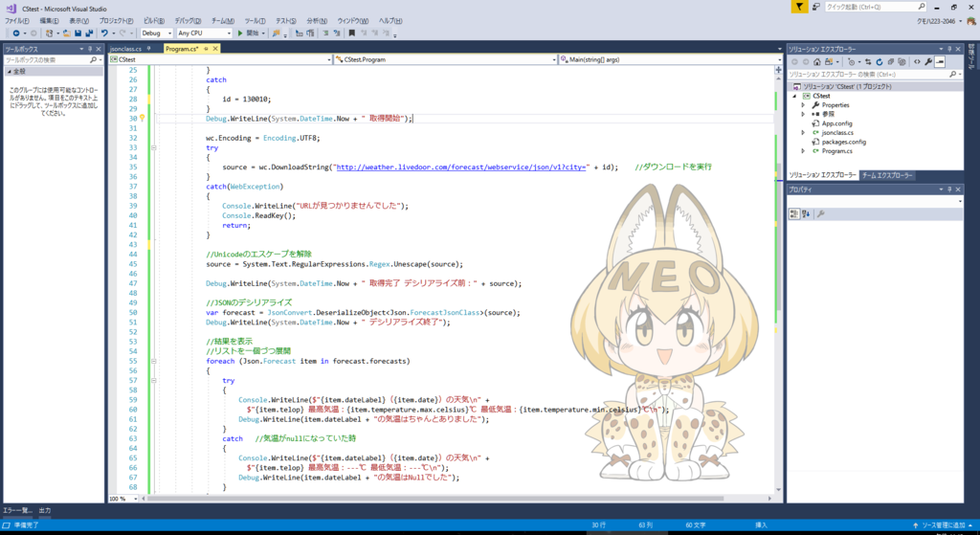Switch Properties panel to categorized view
This screenshot has width=980, height=535.
pyautogui.click(x=793, y=213)
